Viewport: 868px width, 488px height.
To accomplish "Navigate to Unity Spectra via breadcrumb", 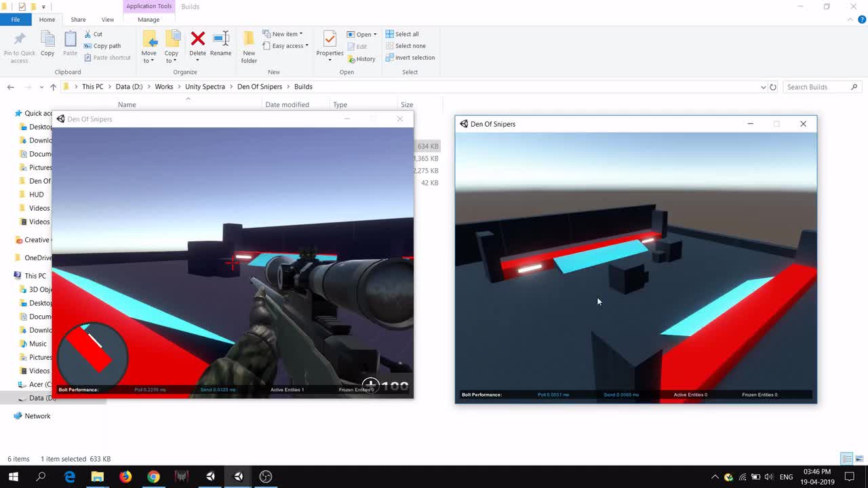I will click(205, 87).
